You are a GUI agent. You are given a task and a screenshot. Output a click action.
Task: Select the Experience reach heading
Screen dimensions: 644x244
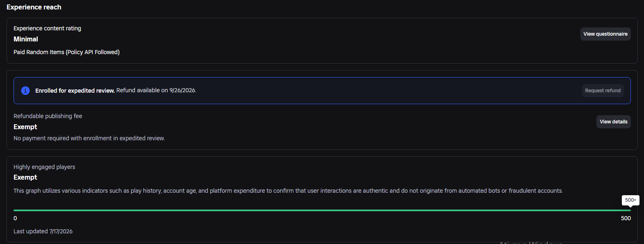(34, 7)
